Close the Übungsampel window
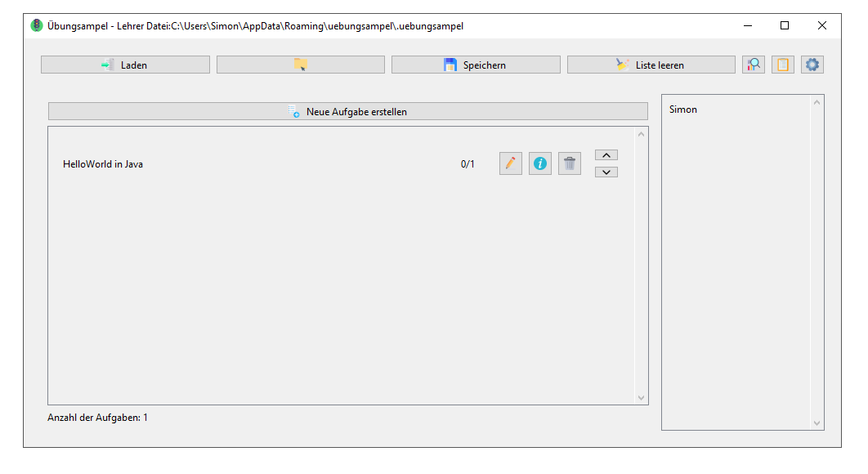 tap(822, 25)
